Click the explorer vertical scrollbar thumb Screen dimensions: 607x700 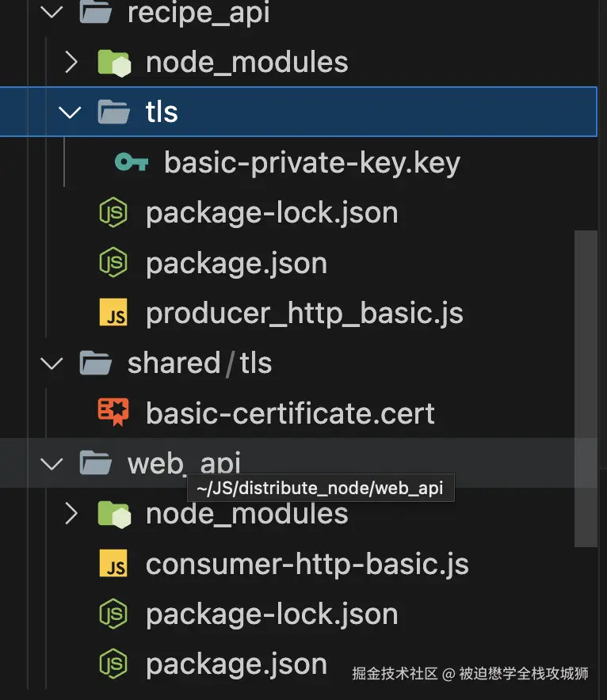pos(586,388)
